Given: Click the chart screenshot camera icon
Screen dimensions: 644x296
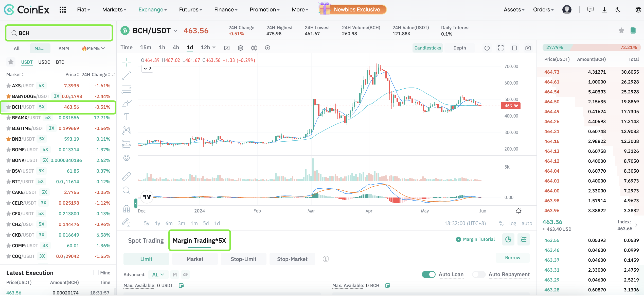Looking at the screenshot, I should 528,48.
